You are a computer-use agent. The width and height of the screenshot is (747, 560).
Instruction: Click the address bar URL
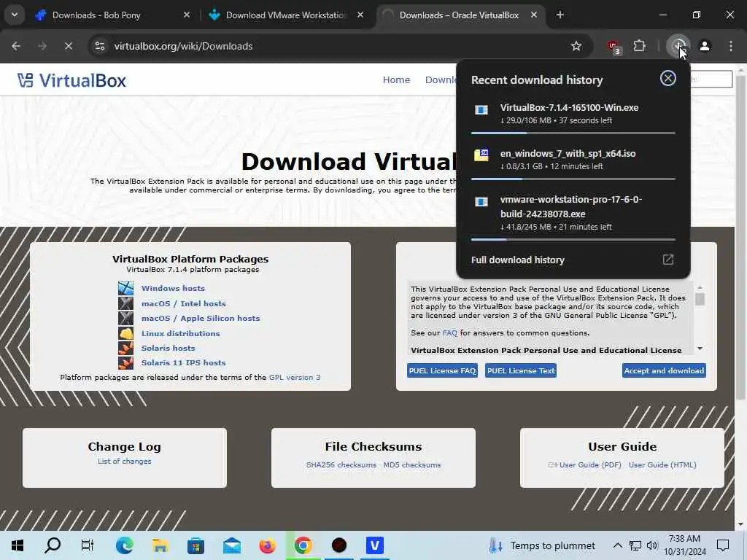[x=183, y=46]
